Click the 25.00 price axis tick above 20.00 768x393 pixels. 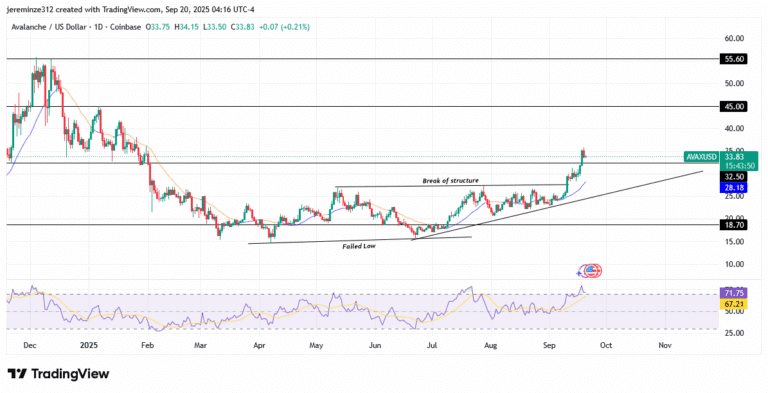pyautogui.click(x=734, y=196)
